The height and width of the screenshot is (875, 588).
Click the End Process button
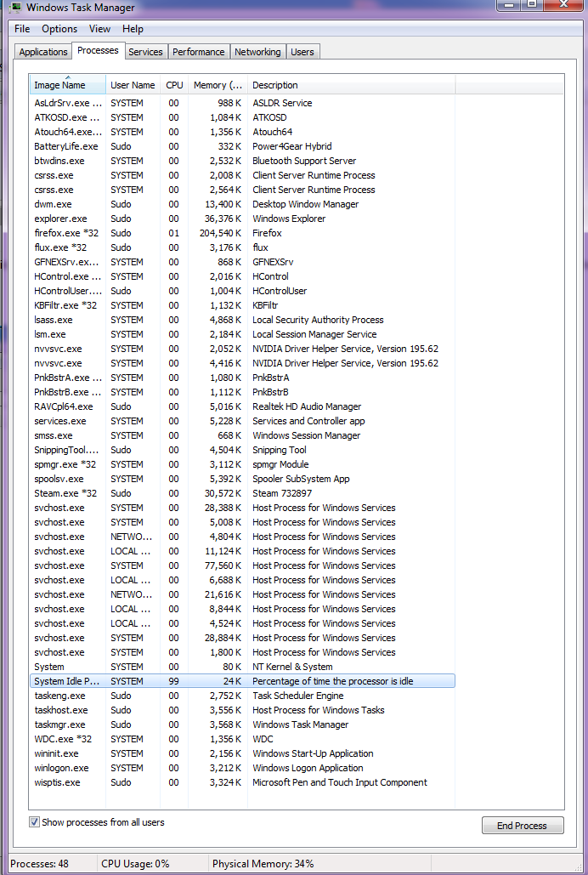click(523, 826)
